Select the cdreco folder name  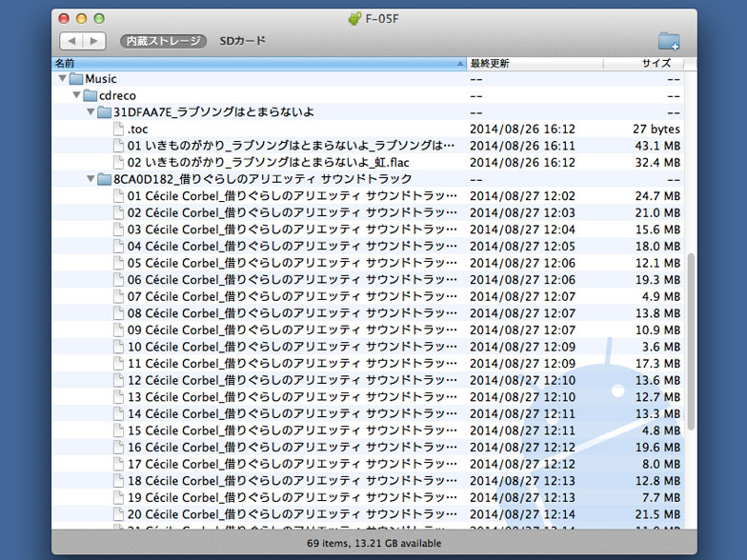117,95
